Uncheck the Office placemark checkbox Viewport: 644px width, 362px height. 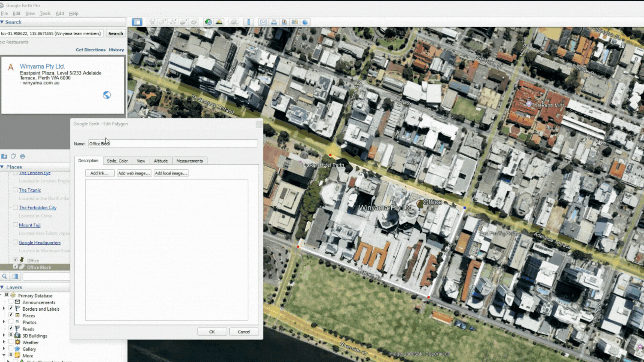(15, 260)
